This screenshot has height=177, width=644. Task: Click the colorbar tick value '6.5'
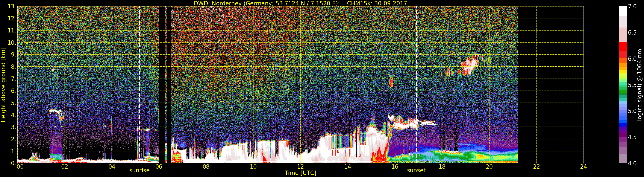tap(632, 33)
